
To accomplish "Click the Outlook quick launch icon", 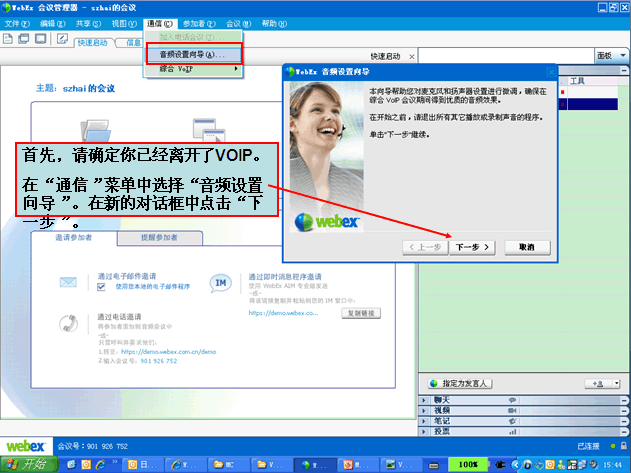I will click(x=86, y=465).
